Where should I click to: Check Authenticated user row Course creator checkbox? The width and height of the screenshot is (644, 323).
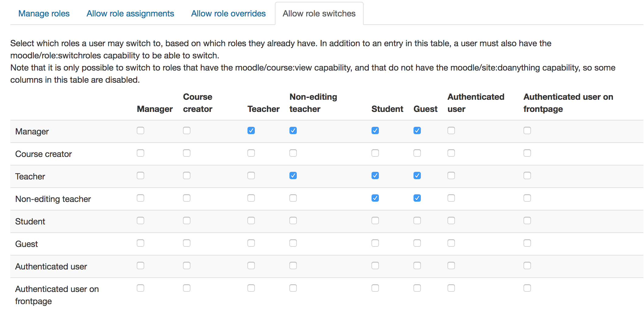(x=187, y=266)
